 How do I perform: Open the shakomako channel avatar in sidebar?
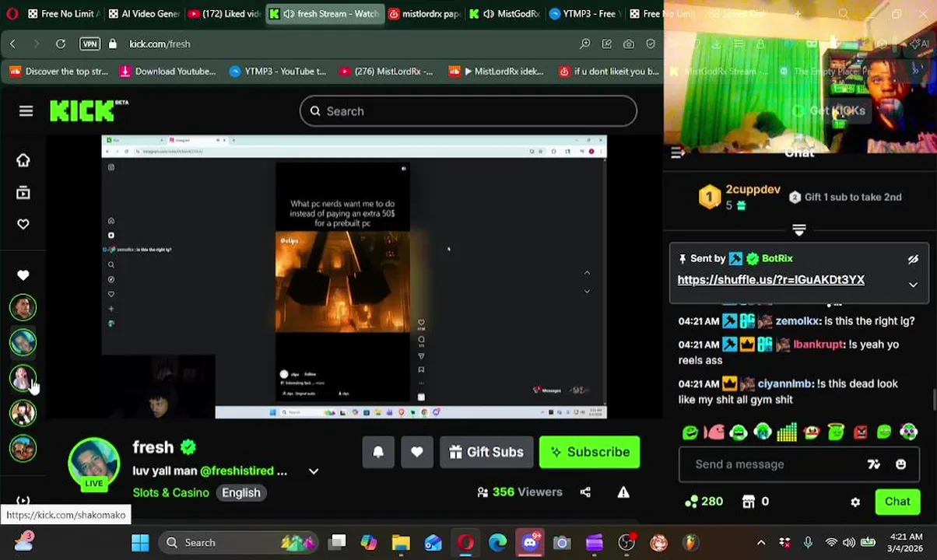pyautogui.click(x=23, y=378)
